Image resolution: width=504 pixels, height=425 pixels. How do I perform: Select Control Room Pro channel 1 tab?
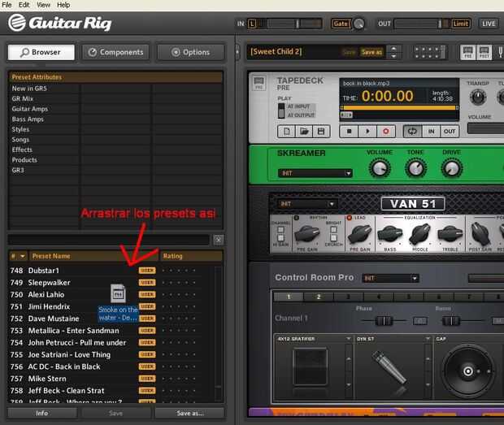[x=289, y=297]
